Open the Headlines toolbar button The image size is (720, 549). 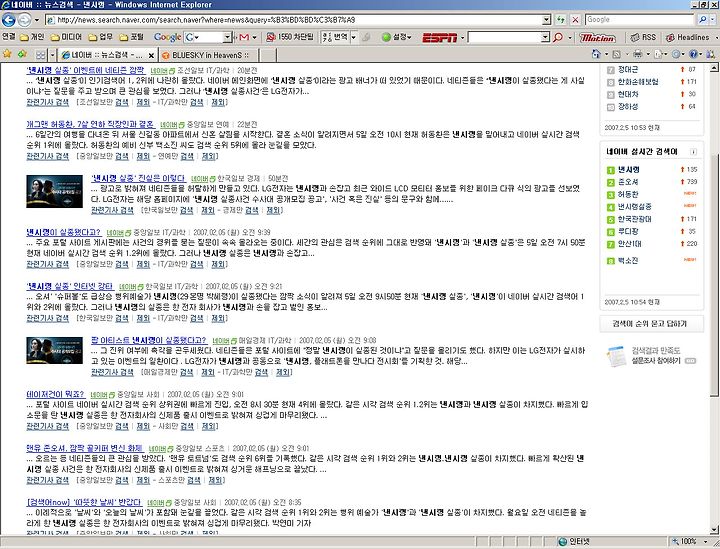[x=687, y=37]
